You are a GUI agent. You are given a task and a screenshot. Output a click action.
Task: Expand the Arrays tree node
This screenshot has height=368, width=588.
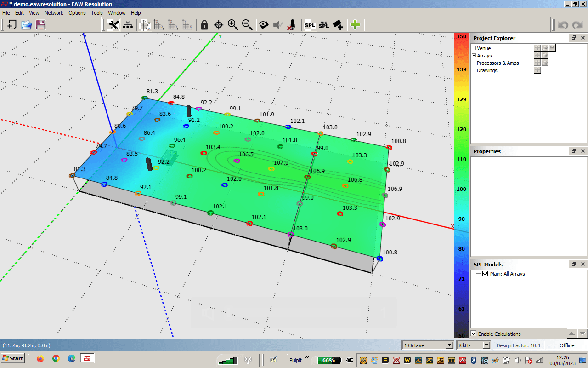(474, 56)
